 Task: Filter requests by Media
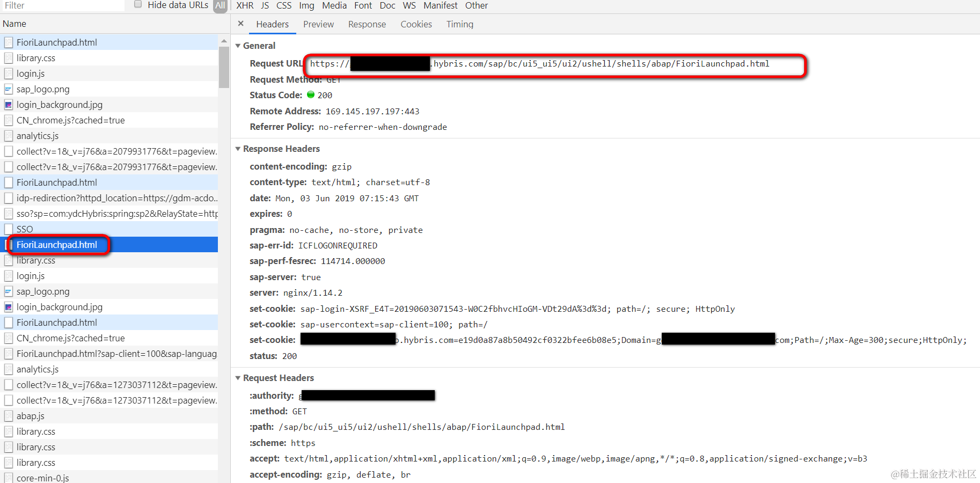point(334,5)
